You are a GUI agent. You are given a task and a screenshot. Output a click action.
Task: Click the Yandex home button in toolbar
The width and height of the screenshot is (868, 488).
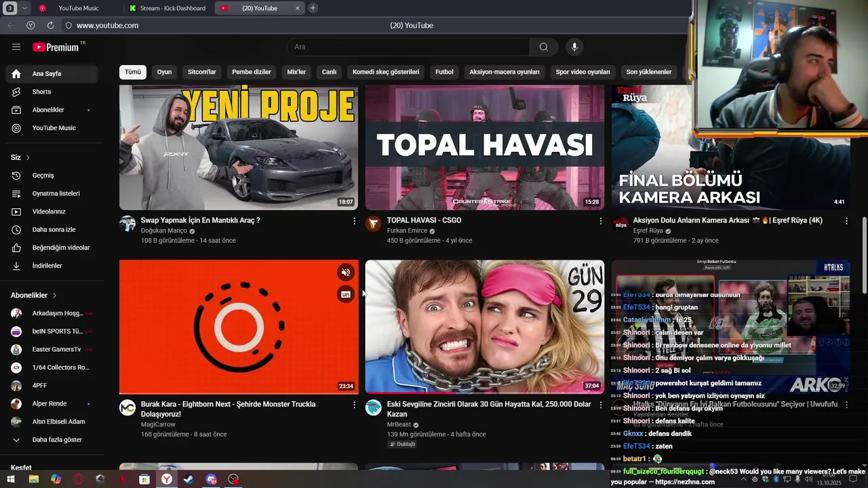pos(31,25)
